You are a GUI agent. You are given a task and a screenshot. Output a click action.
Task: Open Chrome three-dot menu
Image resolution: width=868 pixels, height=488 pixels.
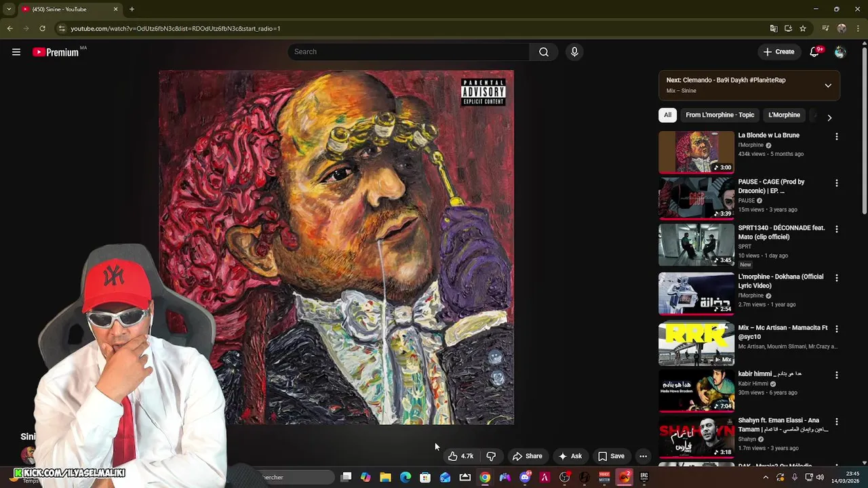coord(858,28)
